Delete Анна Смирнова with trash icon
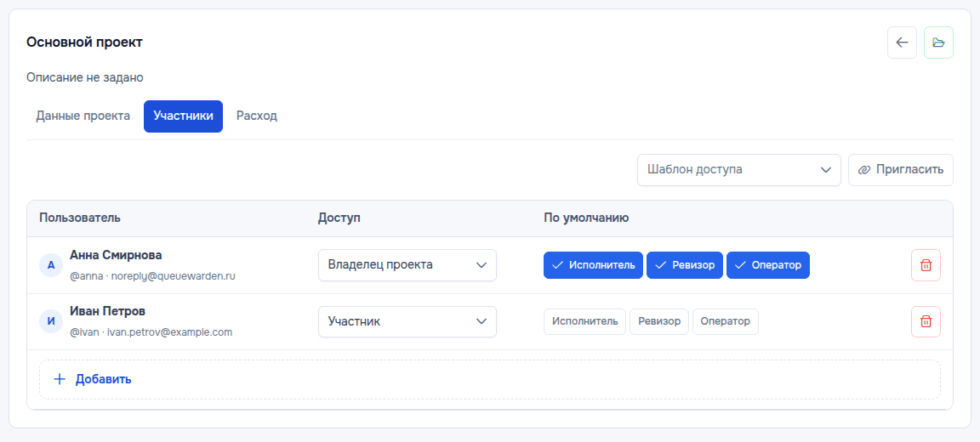This screenshot has width=980, height=442. point(926,265)
